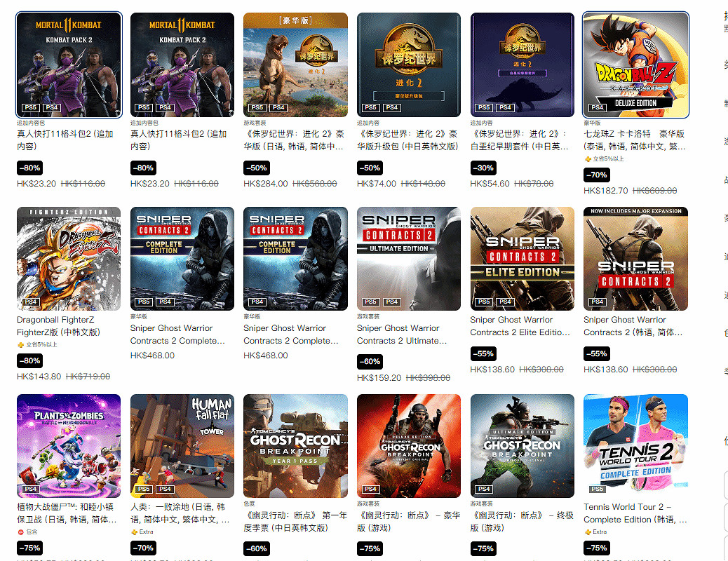Click the EA Play icon under Plants vs Zombies
This screenshot has height=561, width=728.
[20, 532]
